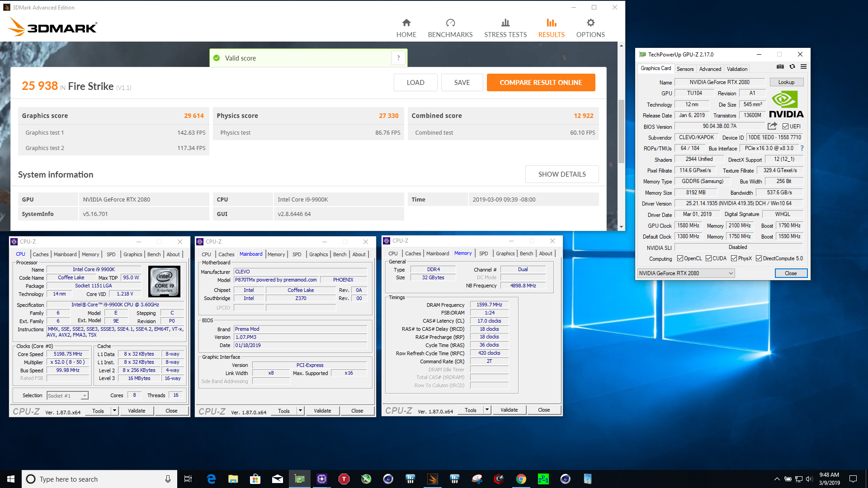Switch to GPU-Z from the taskbar
The height and width of the screenshot is (488, 868).
pyautogui.click(x=300, y=479)
